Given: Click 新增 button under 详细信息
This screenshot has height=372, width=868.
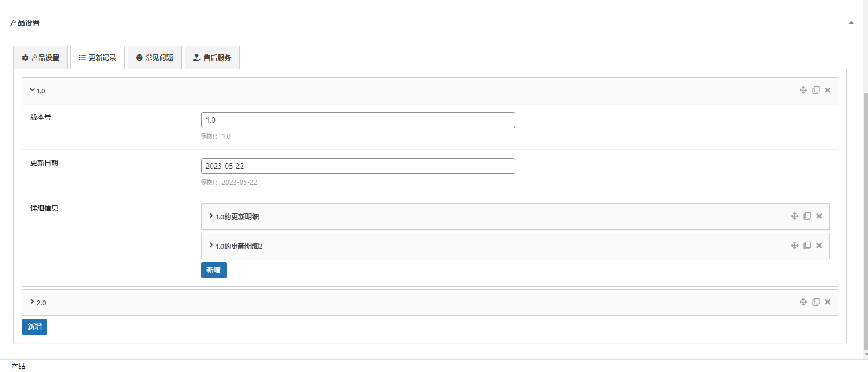Looking at the screenshot, I should pos(213,270).
